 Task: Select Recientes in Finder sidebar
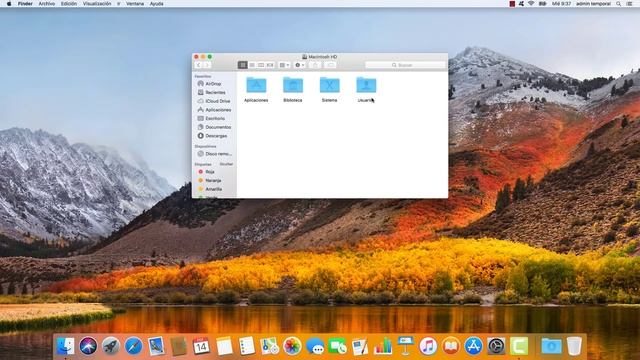214,93
